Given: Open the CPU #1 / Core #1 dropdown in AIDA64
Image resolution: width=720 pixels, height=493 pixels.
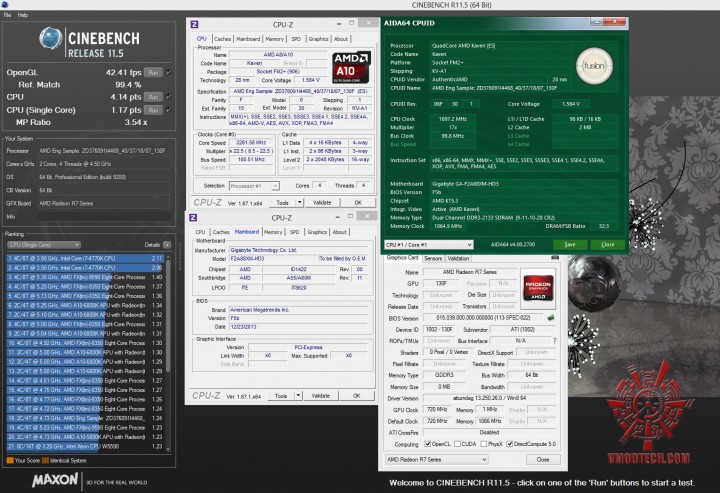Looking at the screenshot, I should click(x=428, y=245).
